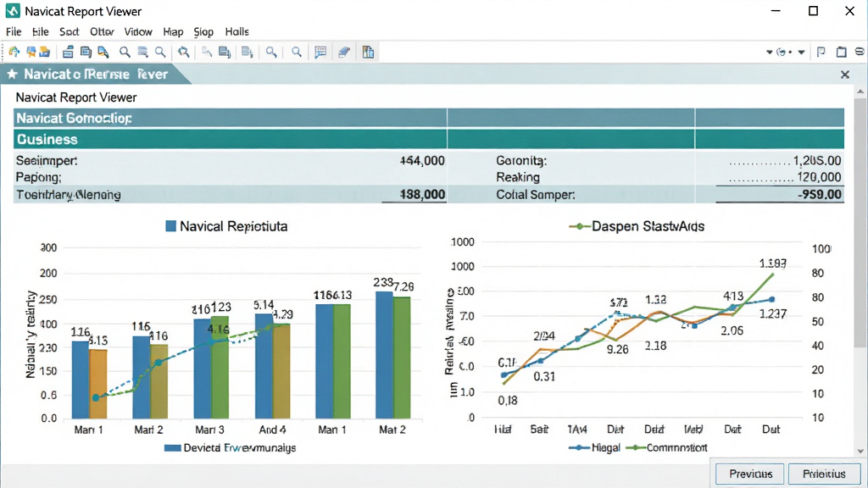Image resolution: width=868 pixels, height=488 pixels.
Task: Click the columns layout toolbar icon
Action: click(x=368, y=52)
